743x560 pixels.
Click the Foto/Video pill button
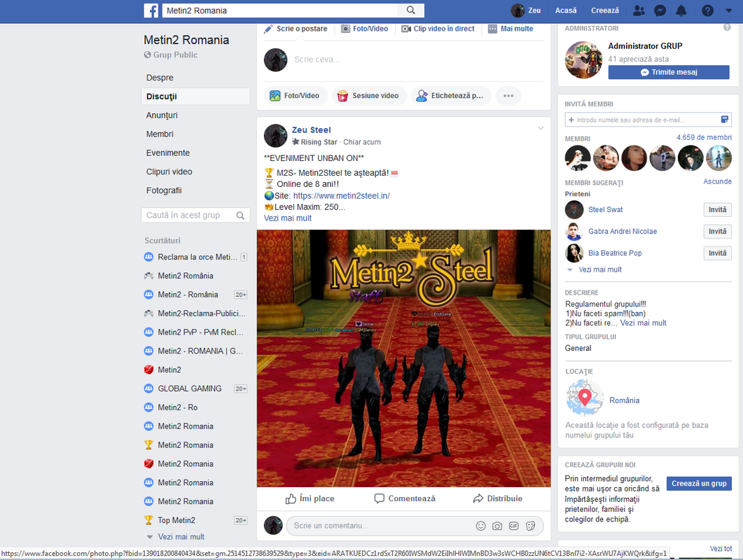click(x=296, y=96)
